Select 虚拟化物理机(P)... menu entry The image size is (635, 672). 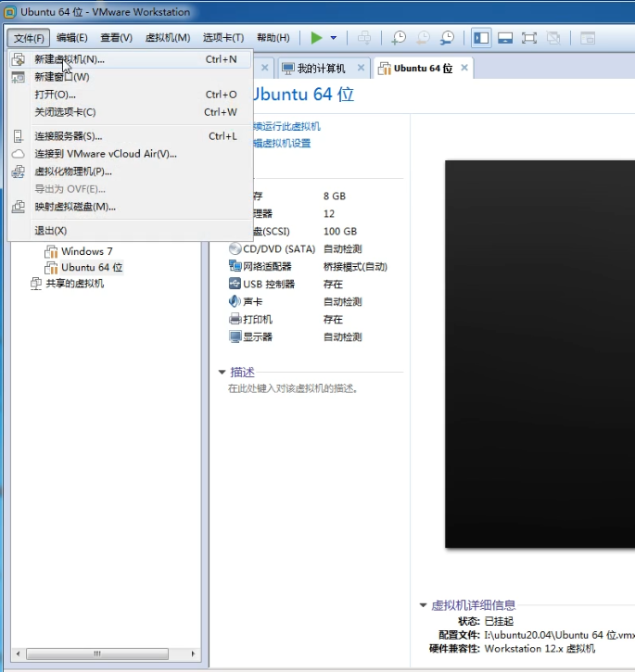(130, 171)
